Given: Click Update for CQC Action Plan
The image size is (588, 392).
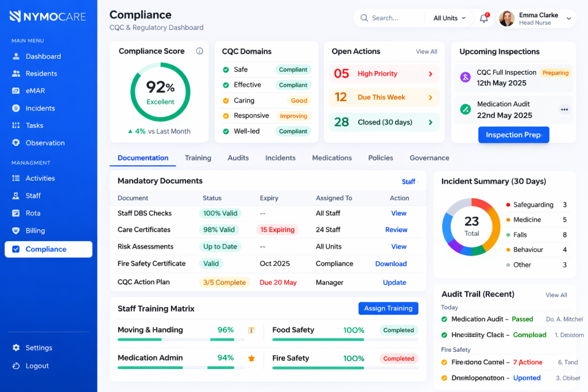Looking at the screenshot, I should pyautogui.click(x=394, y=282).
